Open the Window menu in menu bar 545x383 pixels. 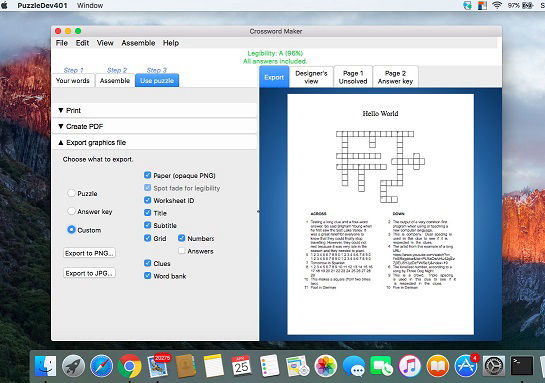[90, 5]
